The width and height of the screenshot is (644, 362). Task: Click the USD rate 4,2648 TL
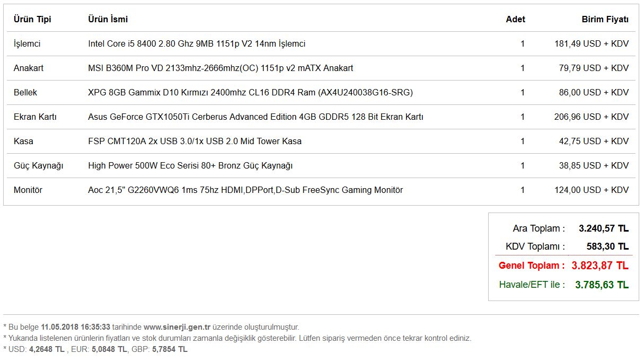[47, 349]
